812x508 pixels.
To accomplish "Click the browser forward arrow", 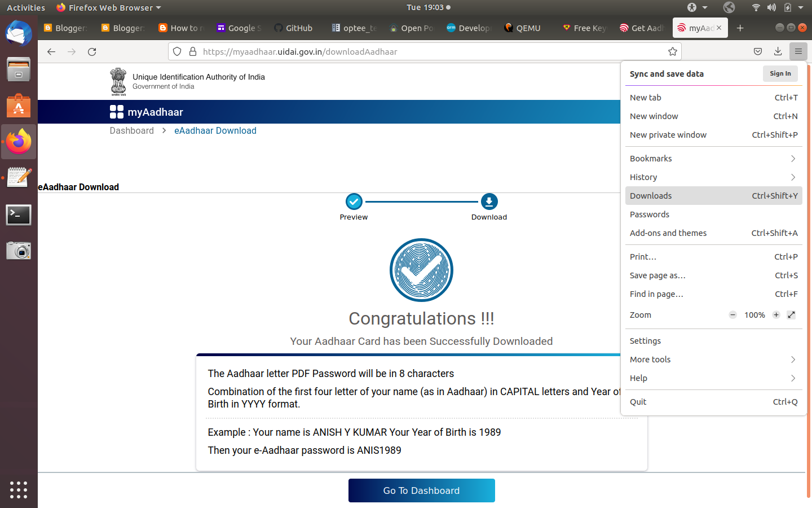I will [72, 51].
